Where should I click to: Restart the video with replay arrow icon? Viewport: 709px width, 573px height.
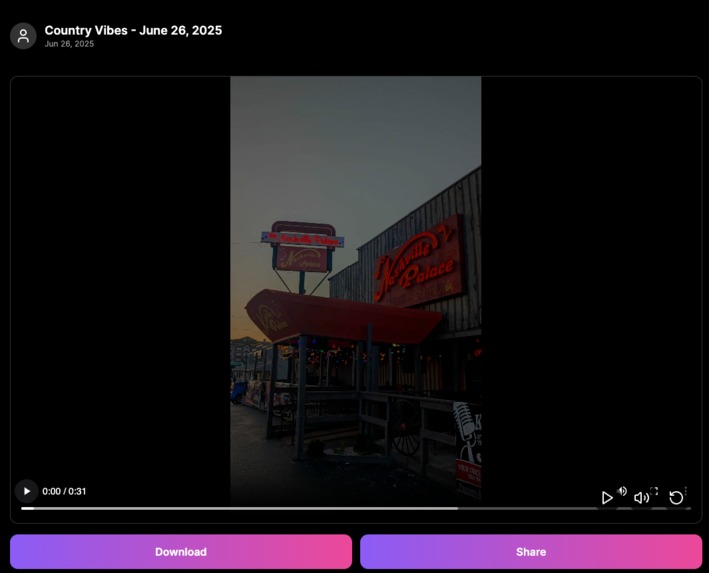[676, 497]
